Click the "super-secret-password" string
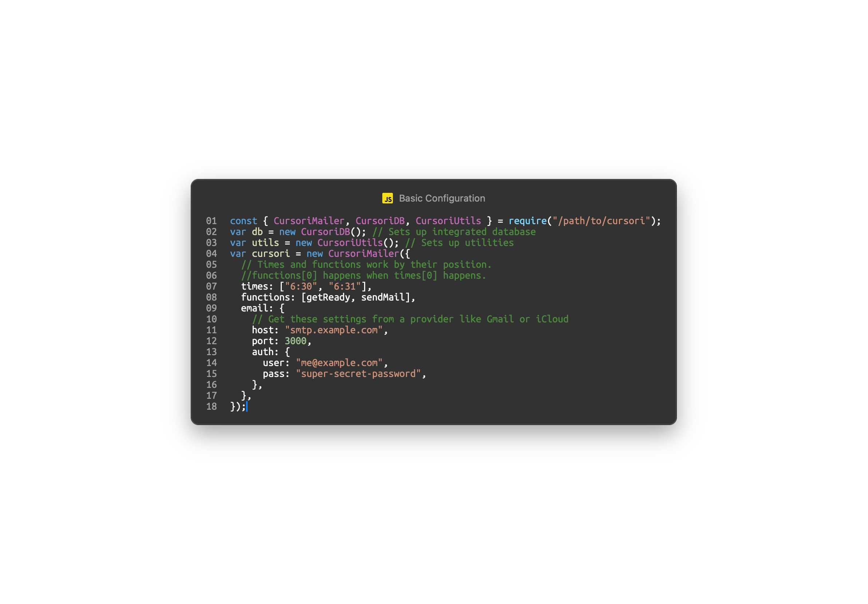This screenshot has width=868, height=604. pos(358,374)
